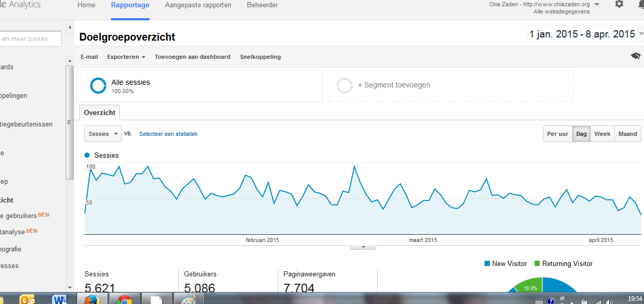Screen dimensions: 644x304
Task: Click the maart 2015 axis label
Action: click(x=423, y=240)
